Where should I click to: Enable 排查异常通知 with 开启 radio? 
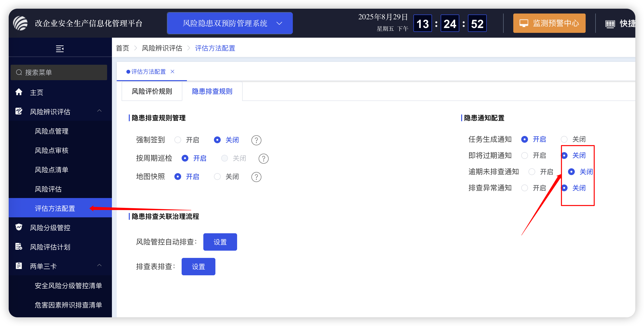click(525, 188)
